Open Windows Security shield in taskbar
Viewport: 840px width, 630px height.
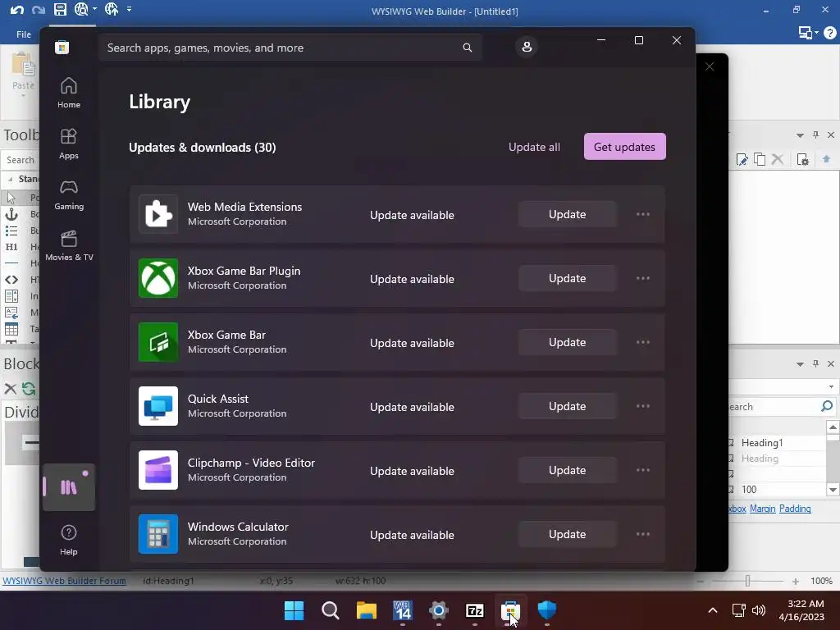pos(547,610)
